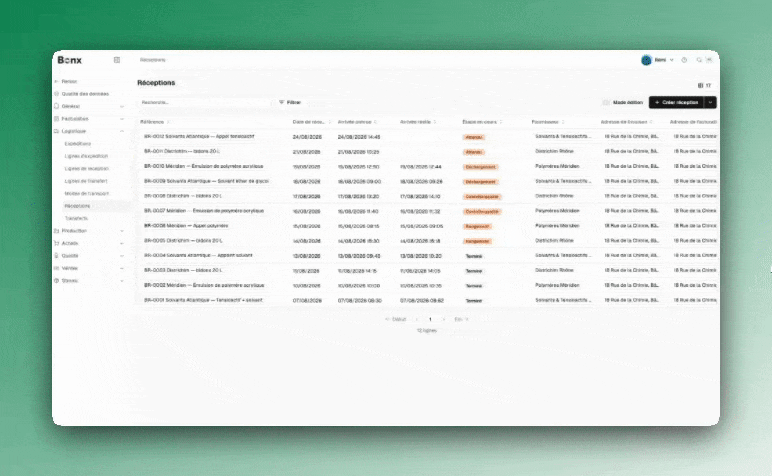
Task: Expand the Ventes section chevron
Action: (122, 268)
